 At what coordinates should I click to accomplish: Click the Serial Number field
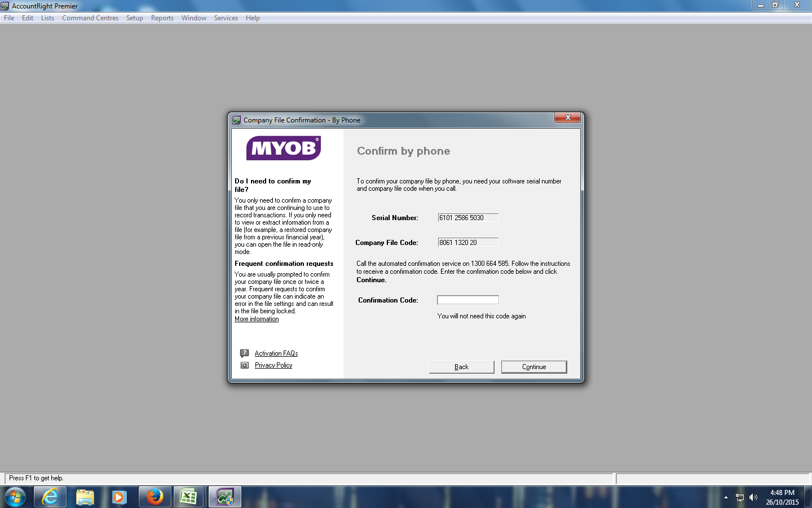pyautogui.click(x=467, y=218)
